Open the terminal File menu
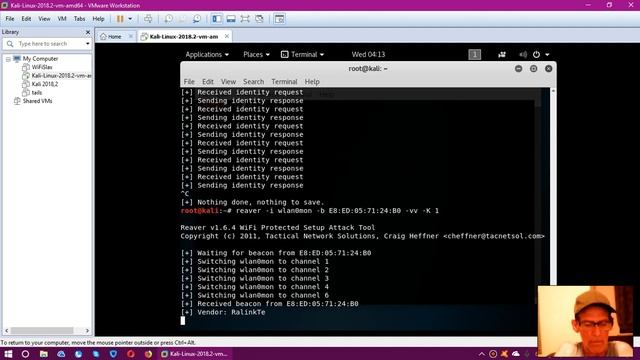Screen dimensions: 640x360 click(189, 82)
